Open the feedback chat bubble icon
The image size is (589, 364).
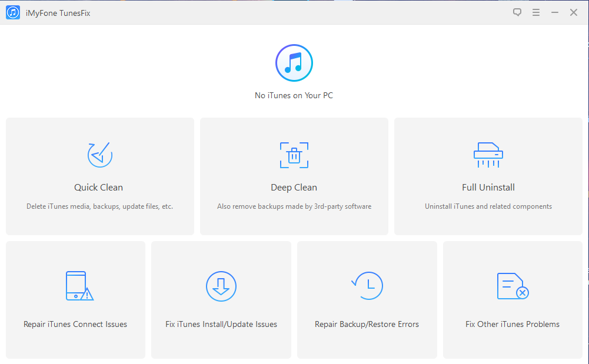(517, 12)
